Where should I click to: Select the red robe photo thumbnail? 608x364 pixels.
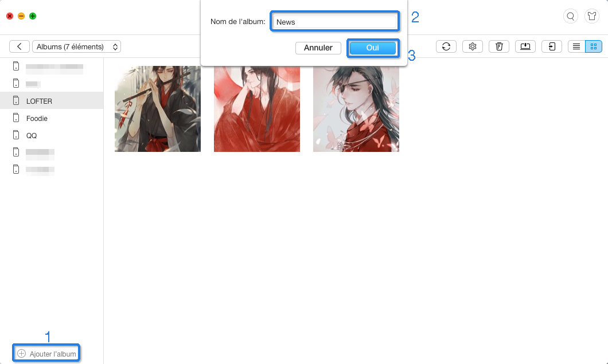(x=257, y=108)
